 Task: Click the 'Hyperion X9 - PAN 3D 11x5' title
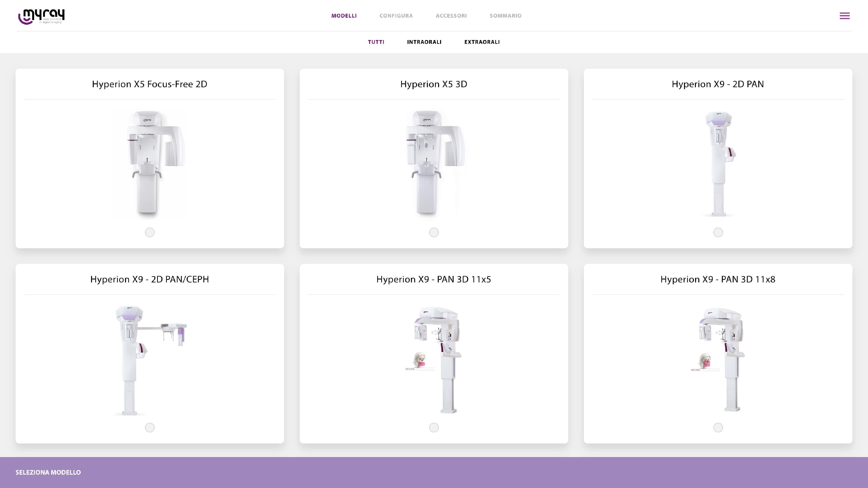pyautogui.click(x=434, y=279)
